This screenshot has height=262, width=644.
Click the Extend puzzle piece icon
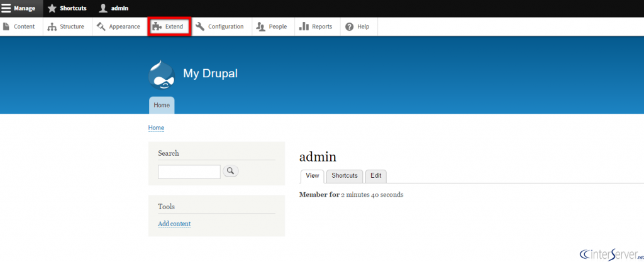[157, 26]
